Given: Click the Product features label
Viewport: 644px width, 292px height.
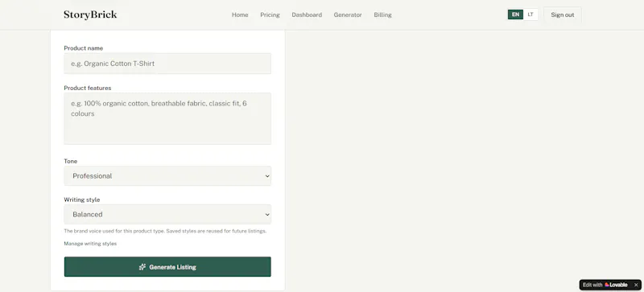Looking at the screenshot, I should tap(88, 88).
